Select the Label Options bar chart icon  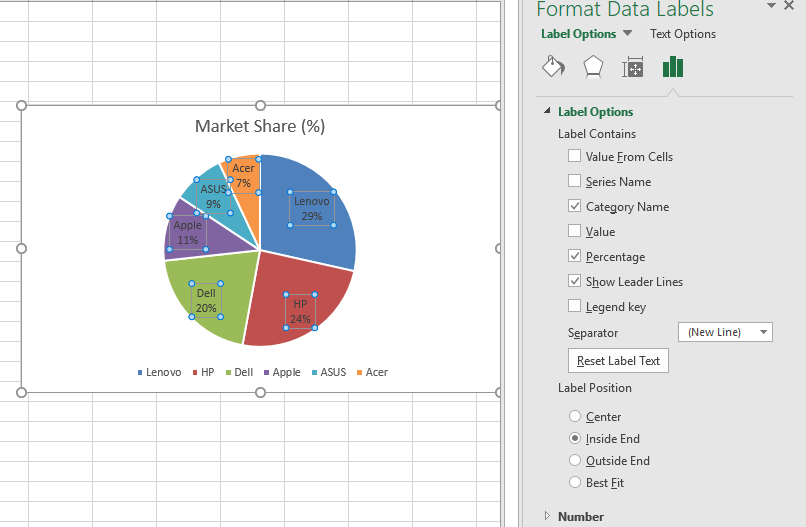[x=673, y=67]
